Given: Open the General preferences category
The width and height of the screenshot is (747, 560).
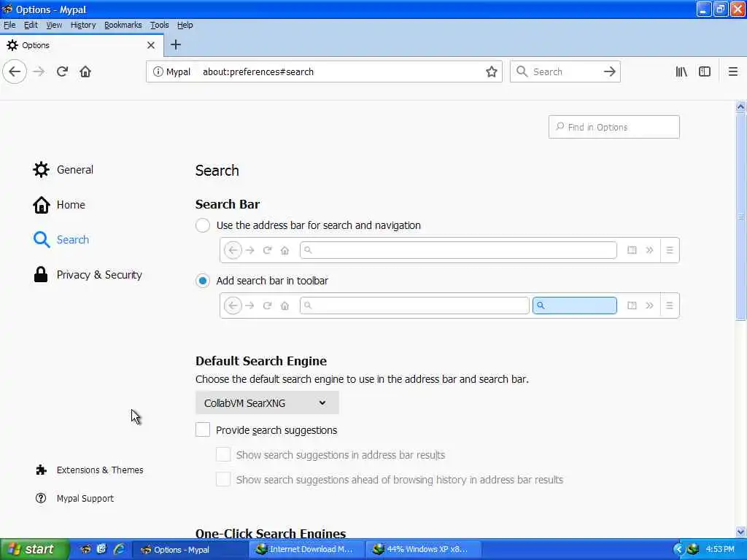Looking at the screenshot, I should click(x=63, y=169).
